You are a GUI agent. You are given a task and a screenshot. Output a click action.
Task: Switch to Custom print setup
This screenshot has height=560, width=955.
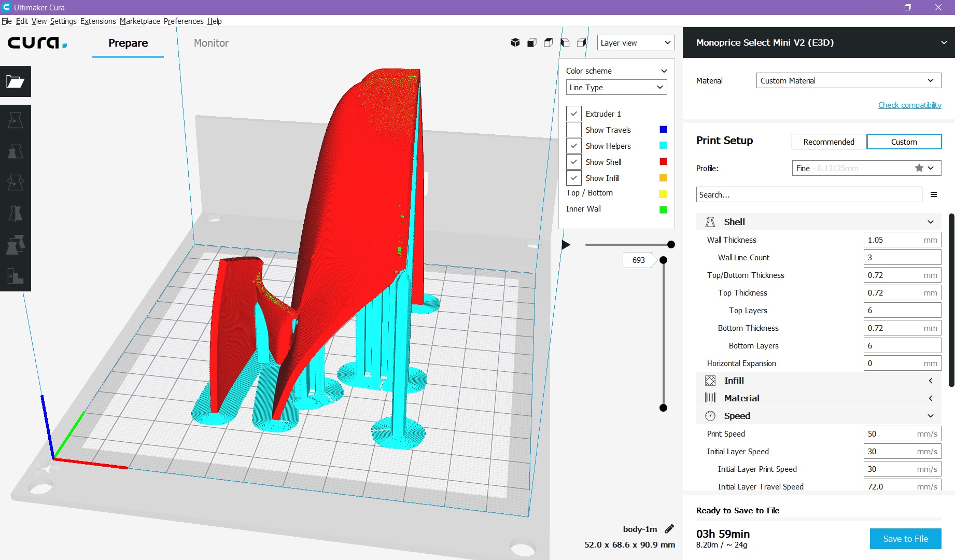click(x=904, y=142)
